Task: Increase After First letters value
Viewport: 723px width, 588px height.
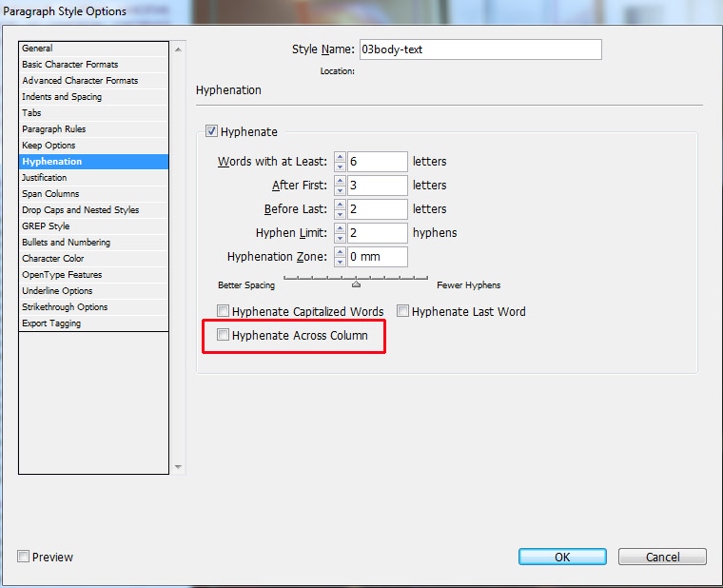Action: tap(340, 181)
